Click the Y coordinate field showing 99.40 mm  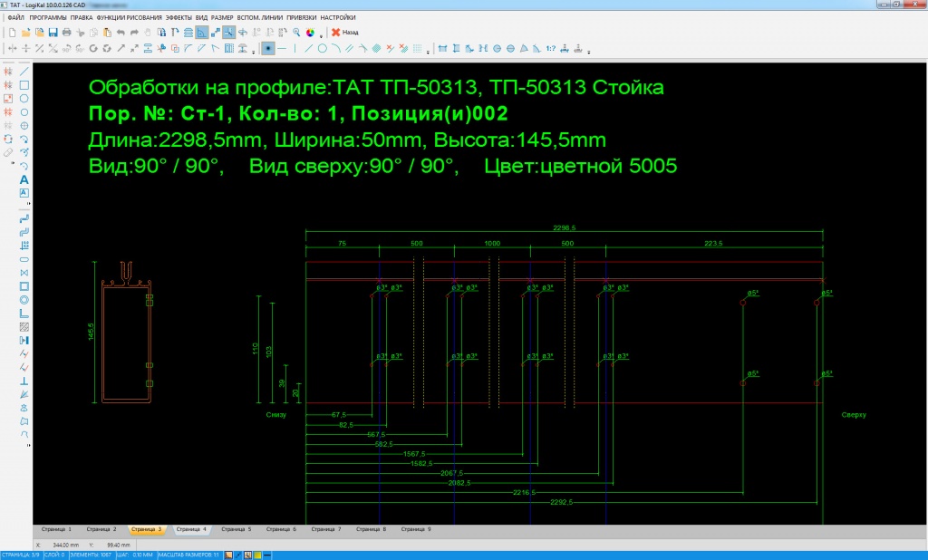(x=119, y=545)
